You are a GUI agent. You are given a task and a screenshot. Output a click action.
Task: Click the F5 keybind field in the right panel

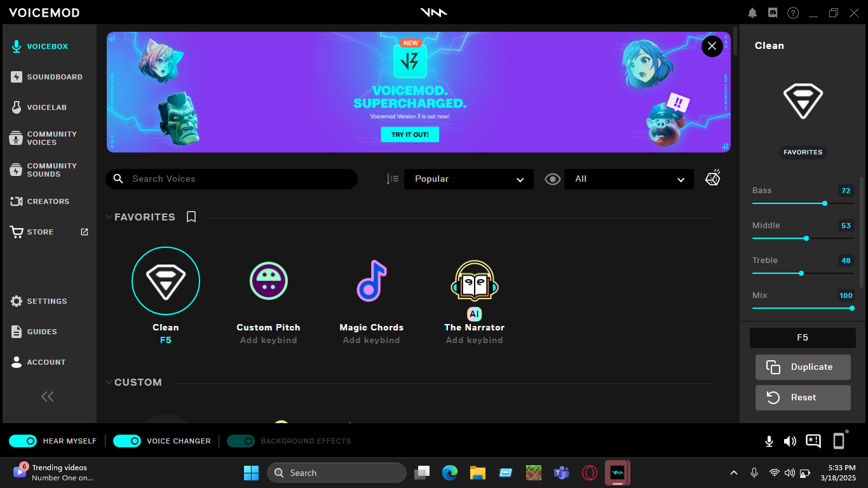(803, 338)
